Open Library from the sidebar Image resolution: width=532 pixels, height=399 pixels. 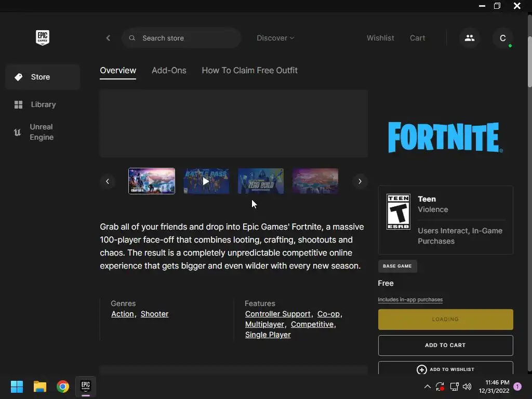pyautogui.click(x=43, y=104)
